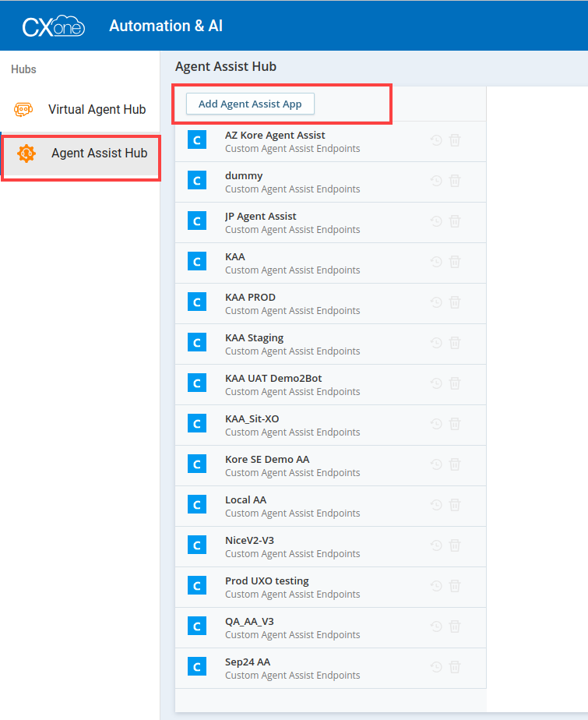Click the blue C icon for NiceV2-V3

(197, 545)
